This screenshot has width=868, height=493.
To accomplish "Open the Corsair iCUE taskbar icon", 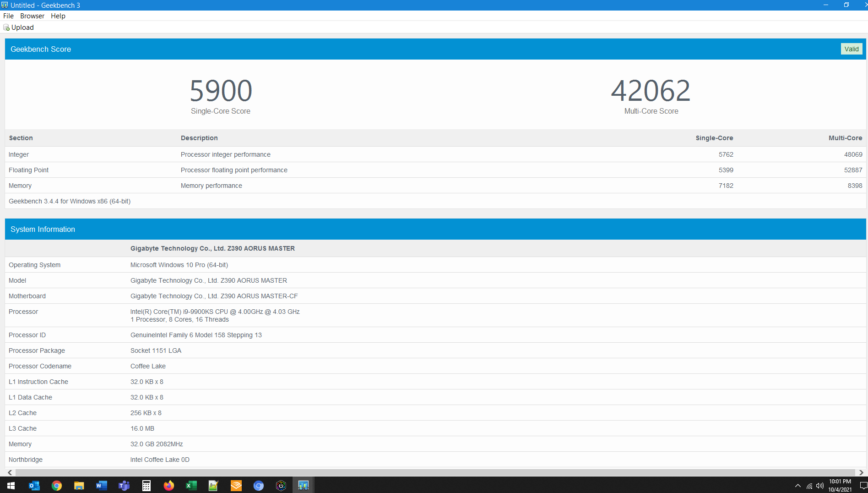I will point(281,486).
